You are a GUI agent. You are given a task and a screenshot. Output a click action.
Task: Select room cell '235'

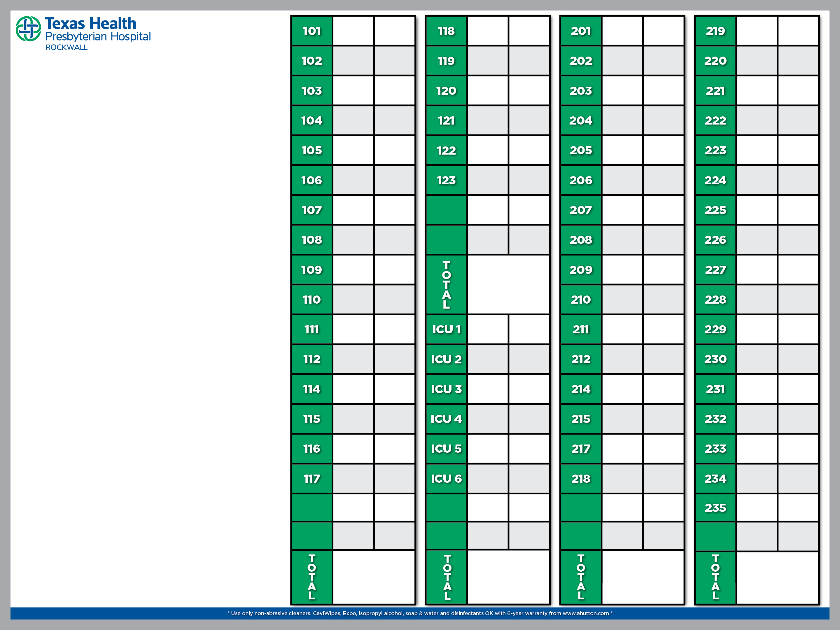point(715,508)
